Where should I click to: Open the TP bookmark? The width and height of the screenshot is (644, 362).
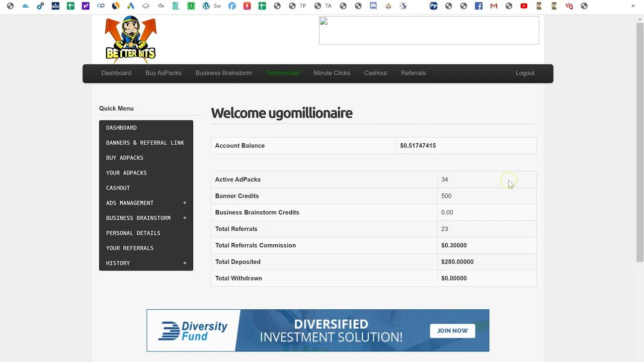click(297, 6)
